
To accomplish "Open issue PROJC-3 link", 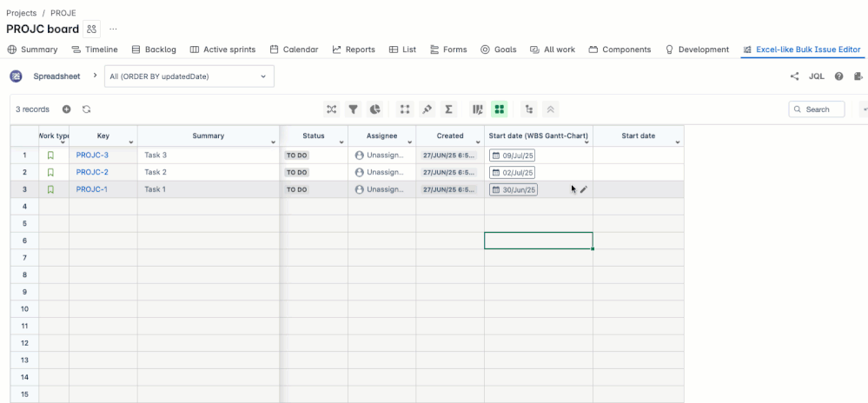I will (x=92, y=155).
